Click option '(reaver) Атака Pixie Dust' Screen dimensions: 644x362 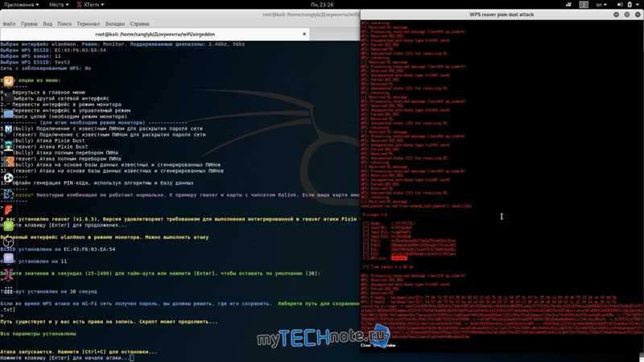tap(50, 146)
